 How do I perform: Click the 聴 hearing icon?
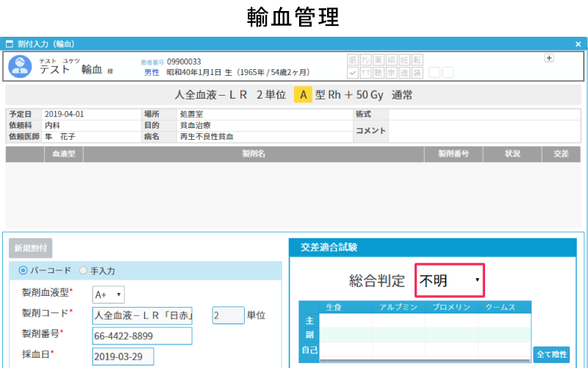(x=379, y=72)
